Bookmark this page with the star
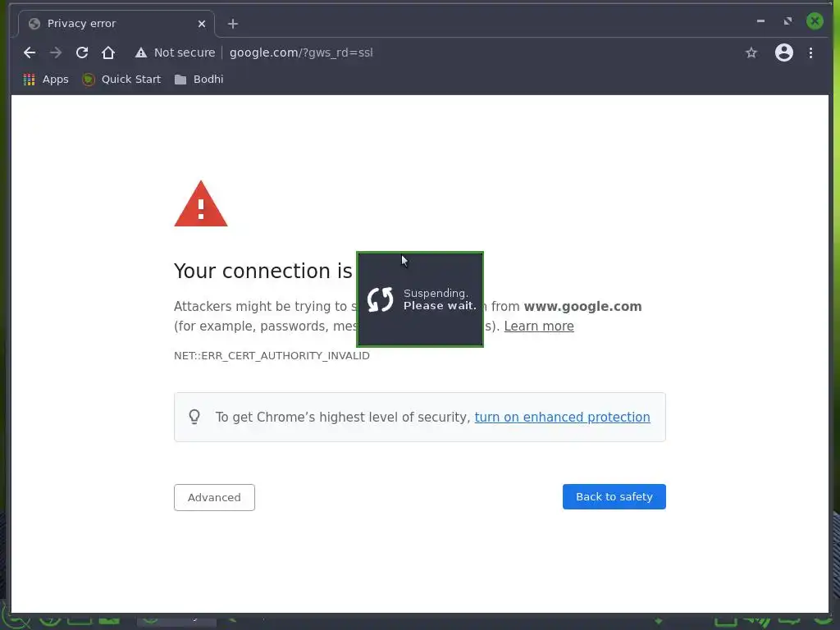 751,52
